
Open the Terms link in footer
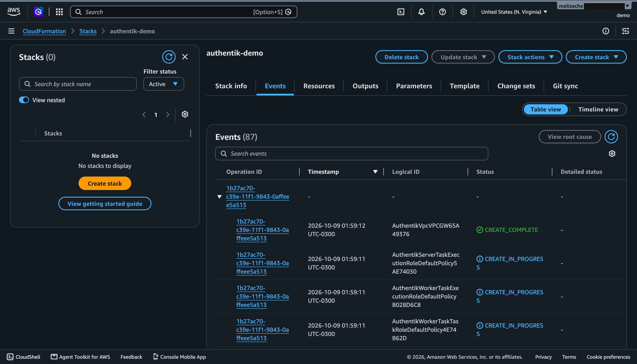[569, 357]
